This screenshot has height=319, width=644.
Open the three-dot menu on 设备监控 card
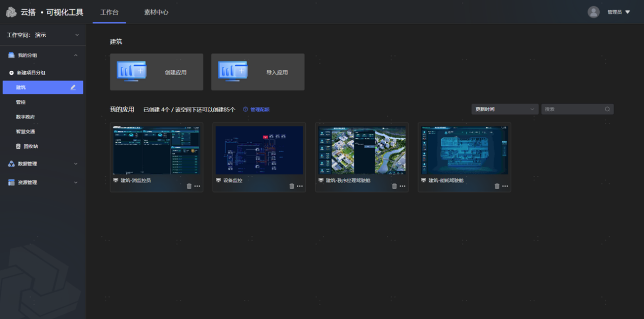(300, 187)
